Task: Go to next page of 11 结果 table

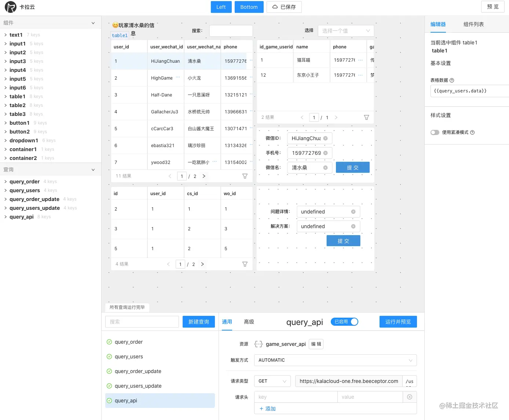Action: [x=204, y=176]
